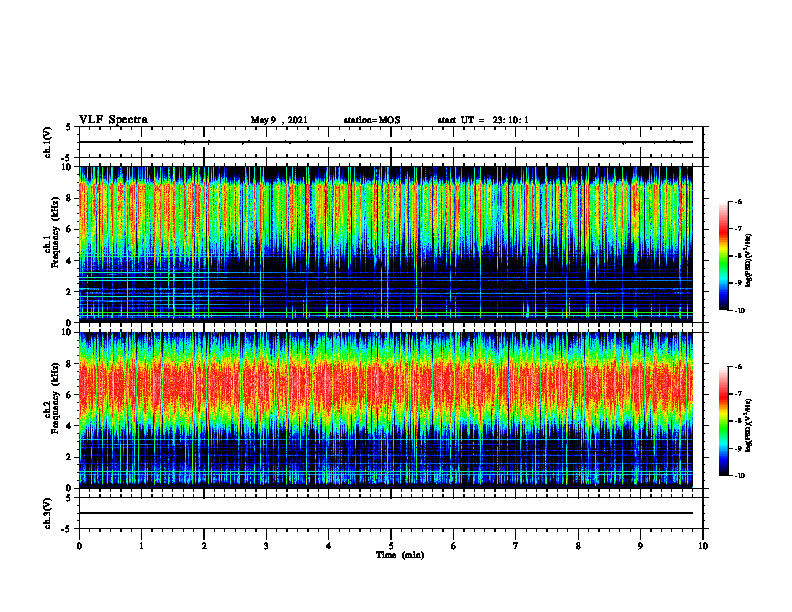The height and width of the screenshot is (612, 792).
Task: Click the "station=MOS" label
Action: [x=372, y=120]
